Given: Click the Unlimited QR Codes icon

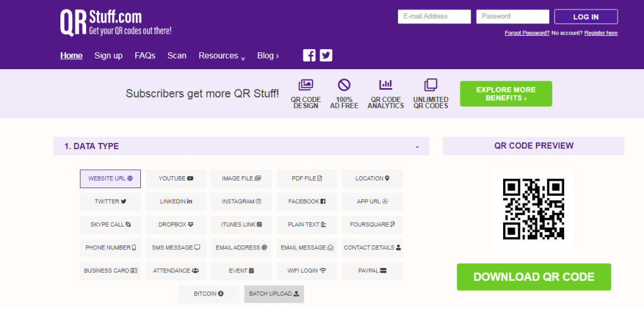Looking at the screenshot, I should point(430,85).
